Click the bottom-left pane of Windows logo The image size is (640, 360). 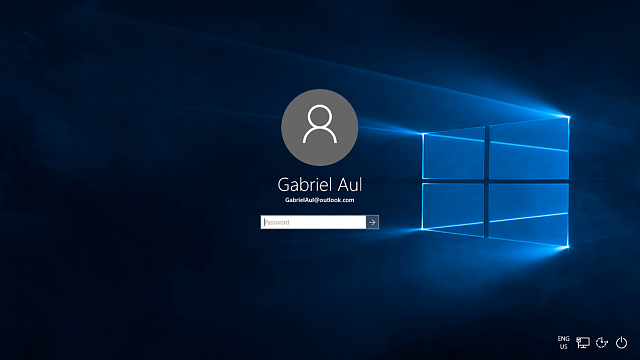[453, 209]
